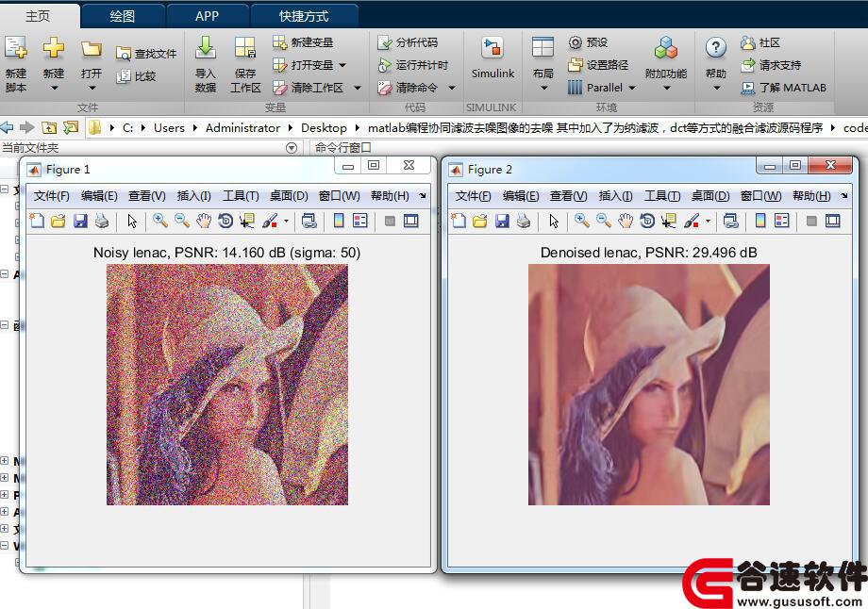Click the Print icon in Figure 2 toolbar
868x609 pixels.
tap(524, 221)
